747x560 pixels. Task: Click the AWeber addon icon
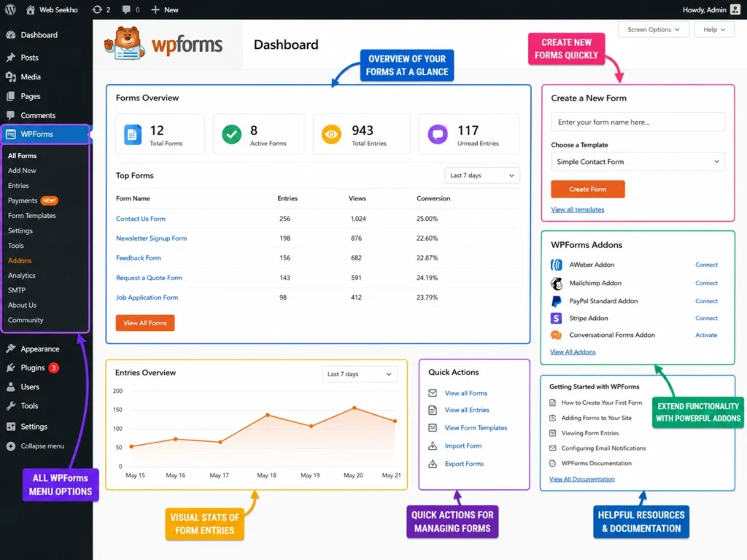[556, 265]
